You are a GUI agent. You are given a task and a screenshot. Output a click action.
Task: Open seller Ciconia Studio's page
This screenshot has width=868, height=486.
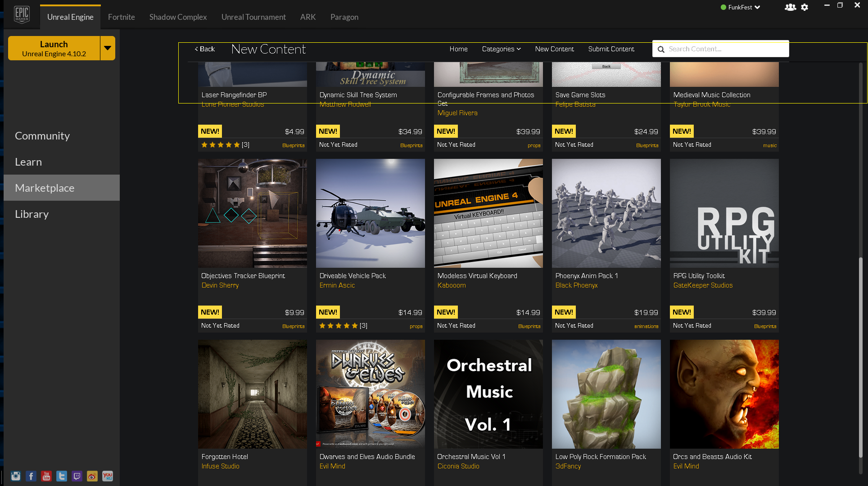tap(458, 466)
